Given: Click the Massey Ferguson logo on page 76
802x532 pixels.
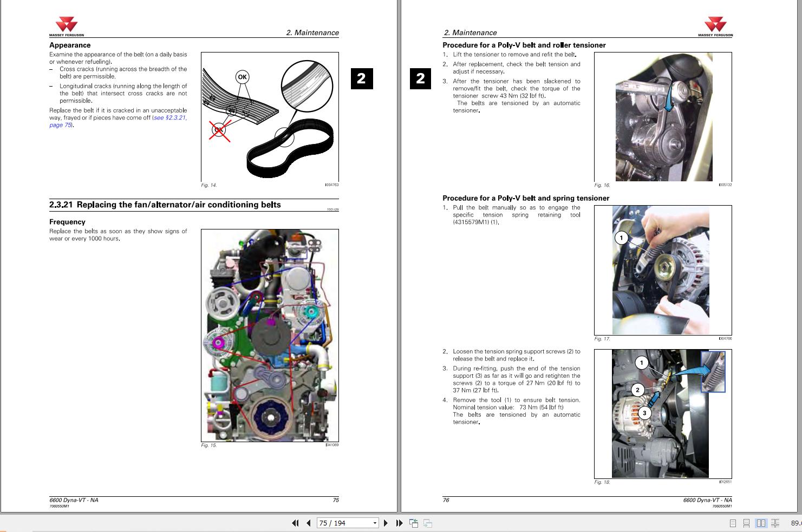Looking at the screenshot, I should click(x=715, y=26).
